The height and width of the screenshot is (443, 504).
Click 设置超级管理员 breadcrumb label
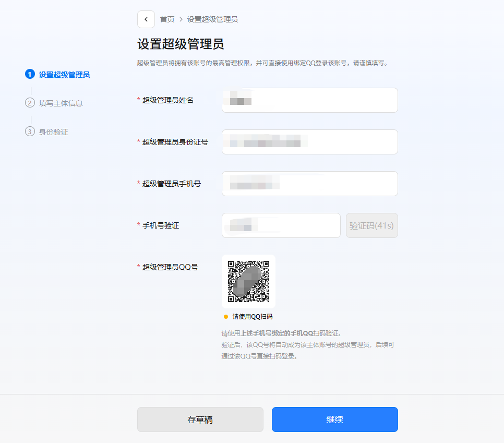[x=213, y=19]
